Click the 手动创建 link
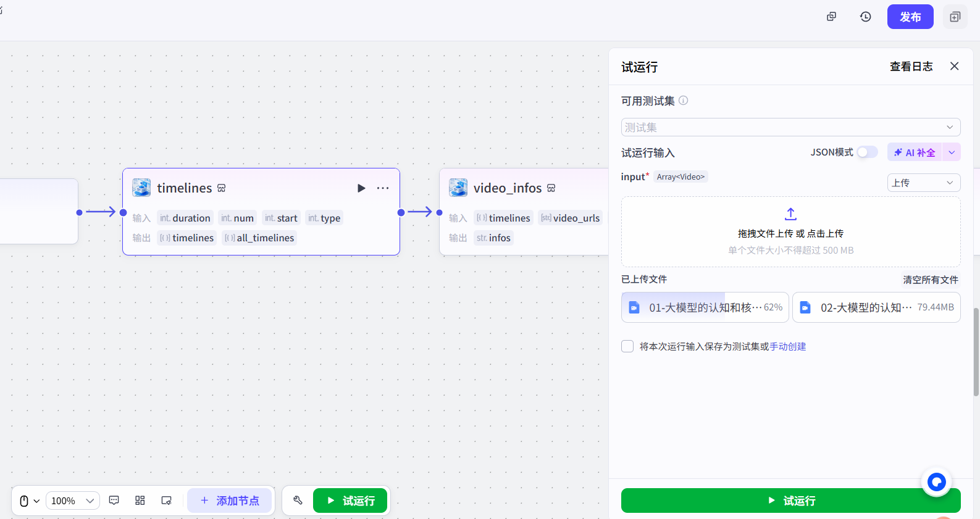 pos(787,346)
